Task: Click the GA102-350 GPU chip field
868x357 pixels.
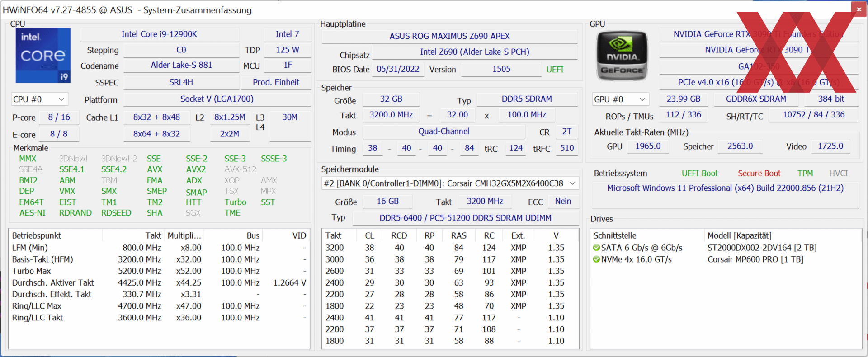Action: [759, 67]
